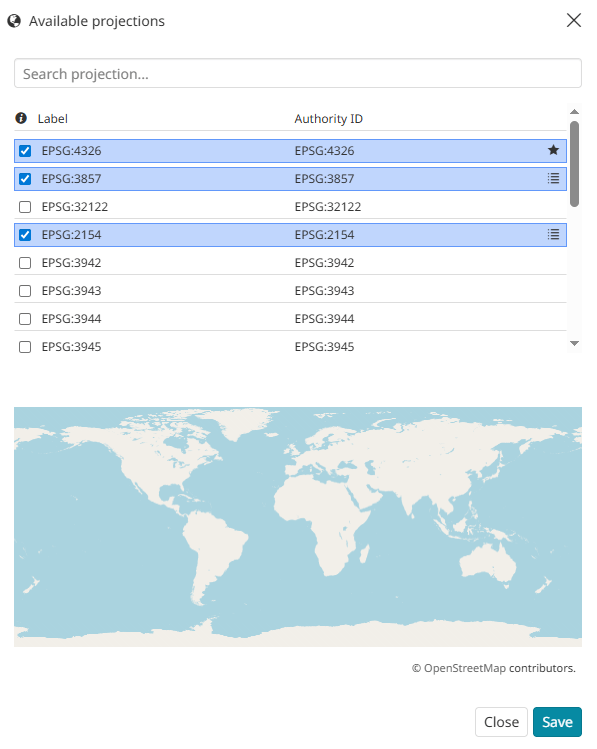Click the projection list scrollbar thumb
Viewport: 597px width, 749px height.
575,164
